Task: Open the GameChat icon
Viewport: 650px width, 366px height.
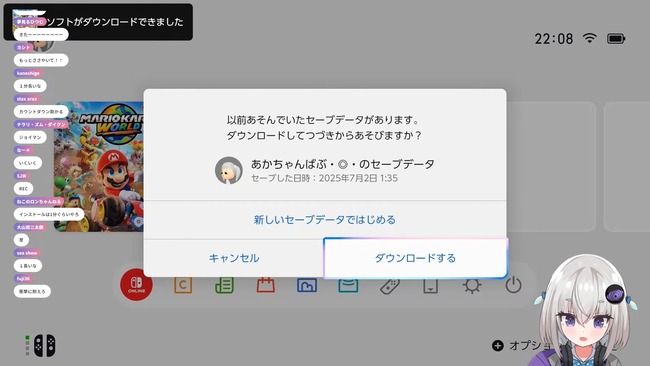Action: (x=183, y=285)
